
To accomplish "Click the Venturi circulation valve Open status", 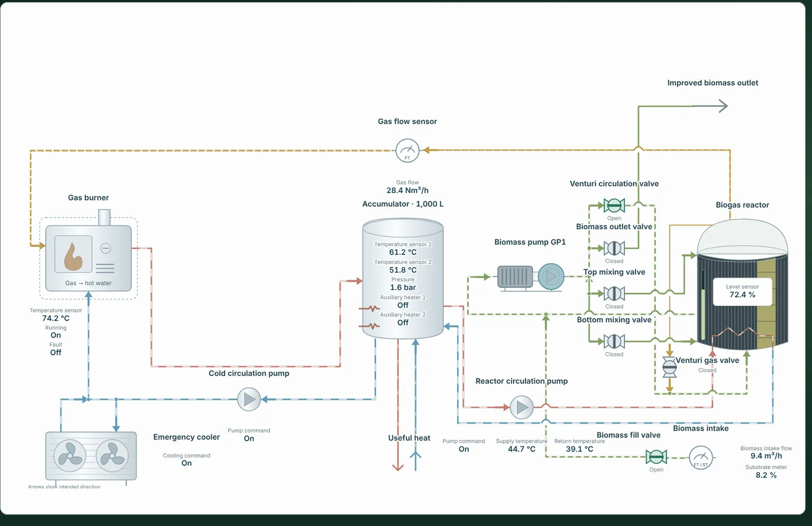I will 614,218.
